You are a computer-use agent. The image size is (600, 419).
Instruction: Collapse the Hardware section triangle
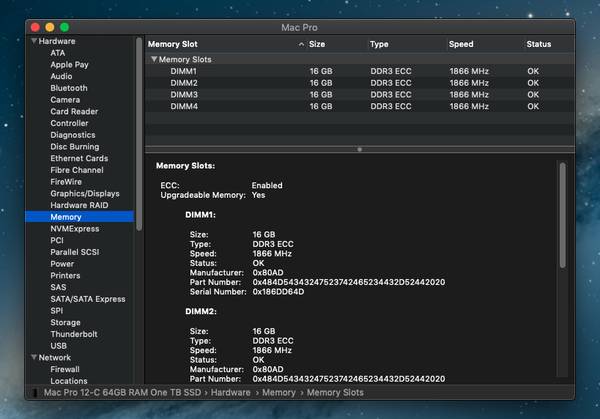tap(34, 41)
